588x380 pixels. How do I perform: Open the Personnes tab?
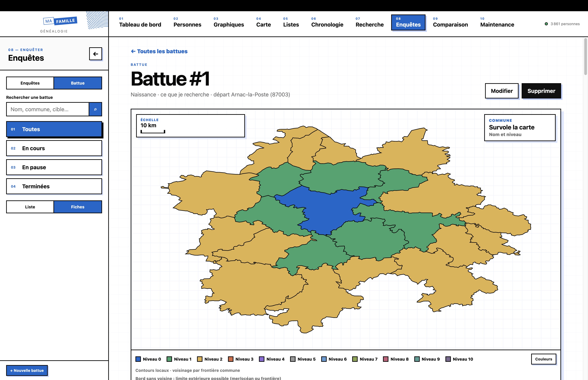187,22
